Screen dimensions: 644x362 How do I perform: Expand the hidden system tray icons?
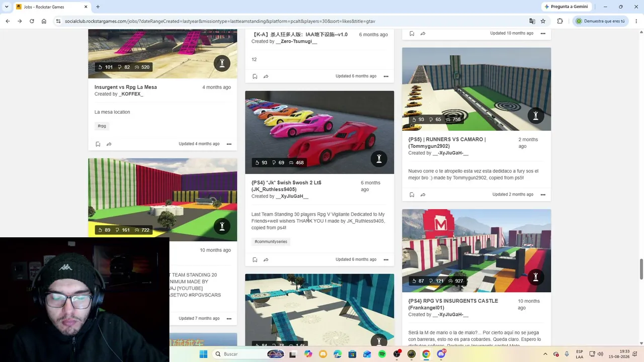pos(546,354)
